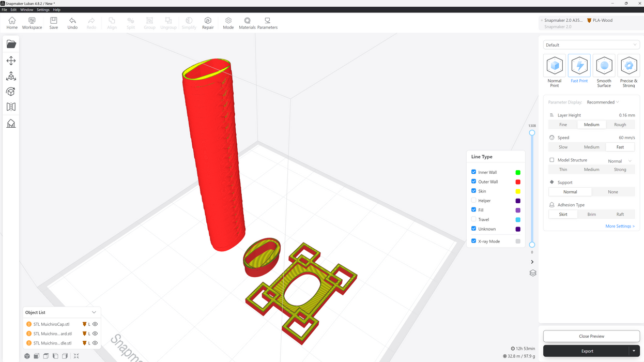Open the More Settings link
Image resolution: width=644 pixels, height=362 pixels.
point(620,226)
